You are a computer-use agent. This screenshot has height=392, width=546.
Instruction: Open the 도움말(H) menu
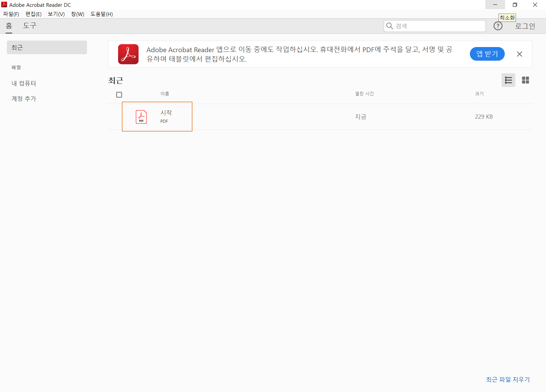(x=102, y=14)
